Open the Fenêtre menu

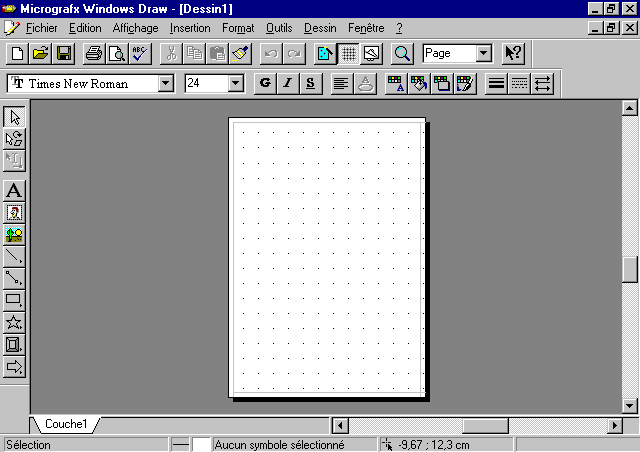click(x=366, y=28)
